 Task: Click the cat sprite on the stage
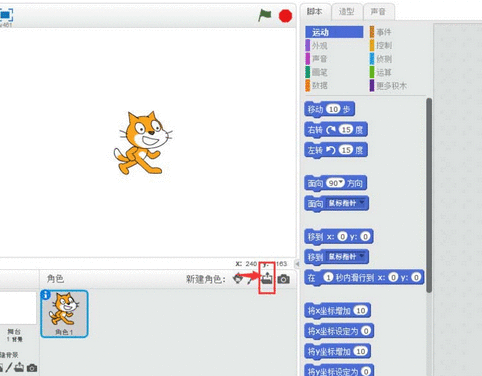point(143,143)
